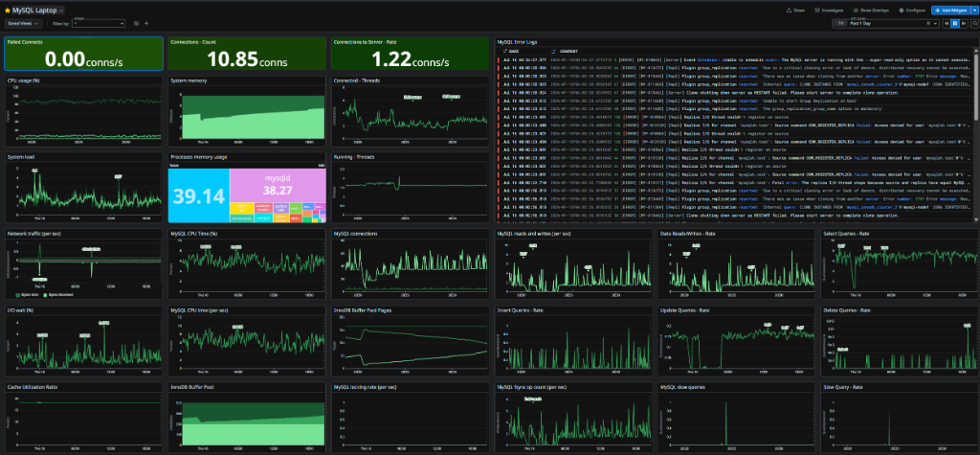The width and height of the screenshot is (980, 455).
Task: Click the pink mysqld treemap cell
Action: point(278,185)
